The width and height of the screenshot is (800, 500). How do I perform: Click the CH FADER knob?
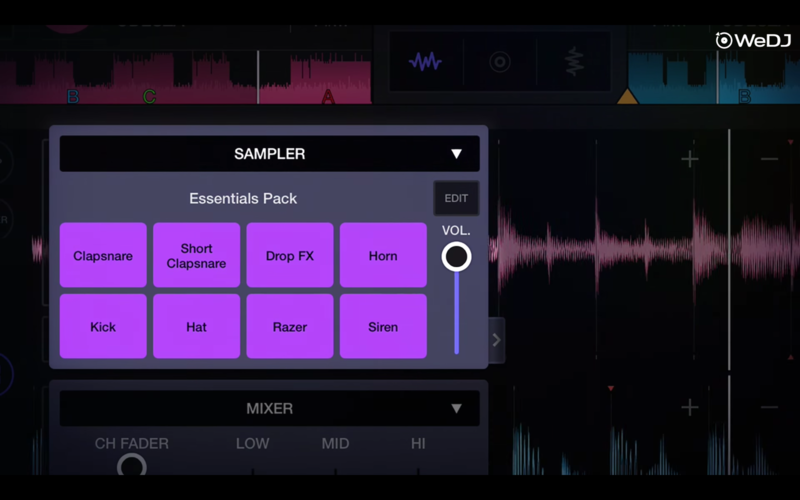click(x=131, y=466)
